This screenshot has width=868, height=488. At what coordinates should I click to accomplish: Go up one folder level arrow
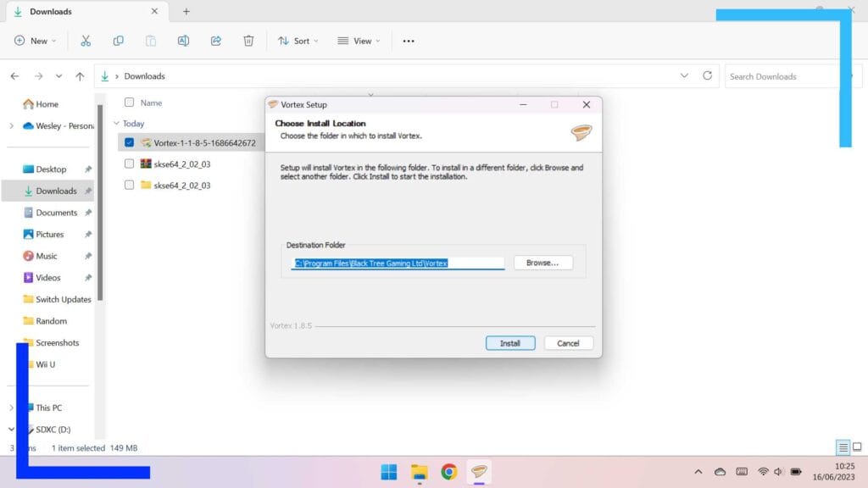[x=80, y=76]
